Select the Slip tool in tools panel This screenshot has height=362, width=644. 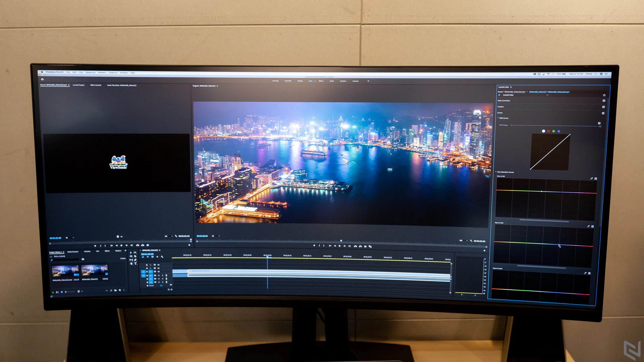[x=131, y=260]
